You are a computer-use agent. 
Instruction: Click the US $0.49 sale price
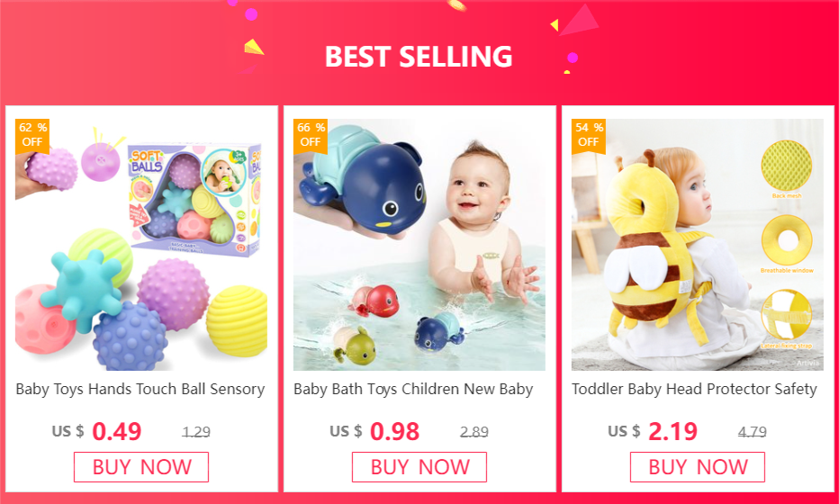[97, 431]
